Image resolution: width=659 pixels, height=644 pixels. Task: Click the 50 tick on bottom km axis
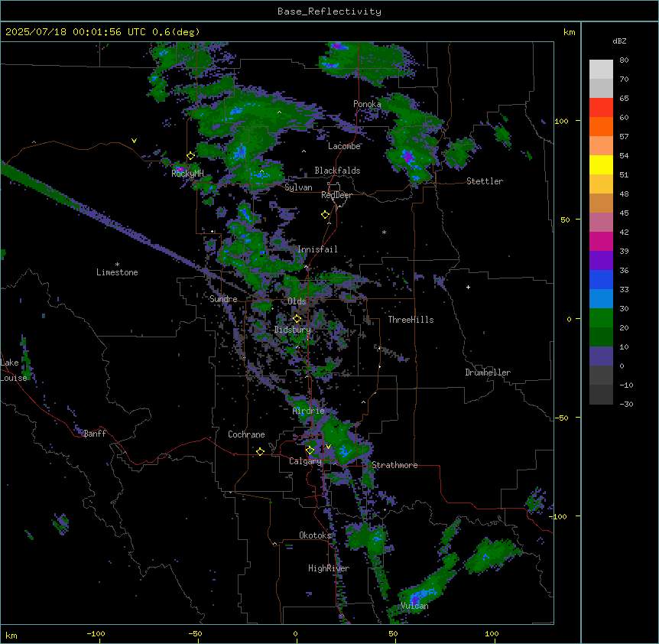coord(393,633)
